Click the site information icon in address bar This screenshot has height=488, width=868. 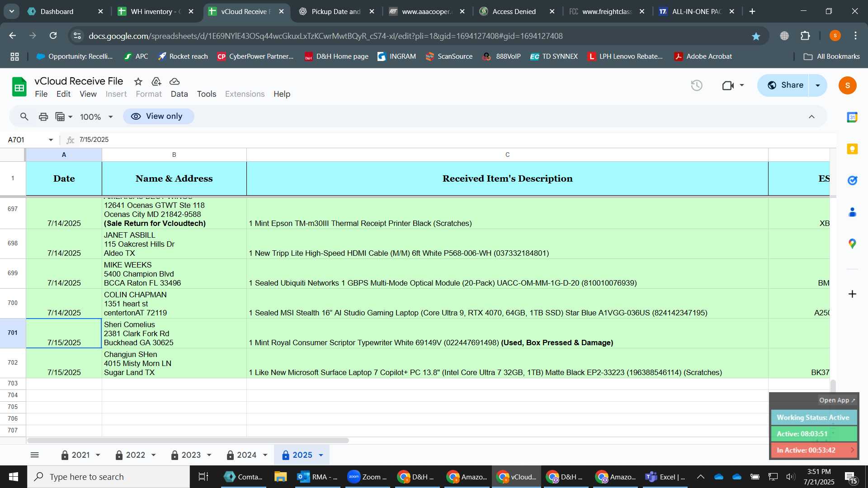pos(77,36)
